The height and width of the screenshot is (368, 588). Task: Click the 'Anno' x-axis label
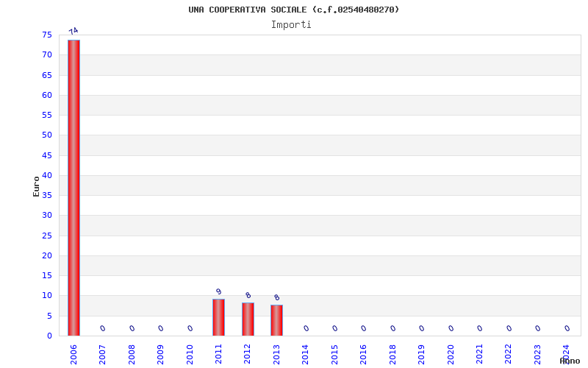[x=570, y=361]
